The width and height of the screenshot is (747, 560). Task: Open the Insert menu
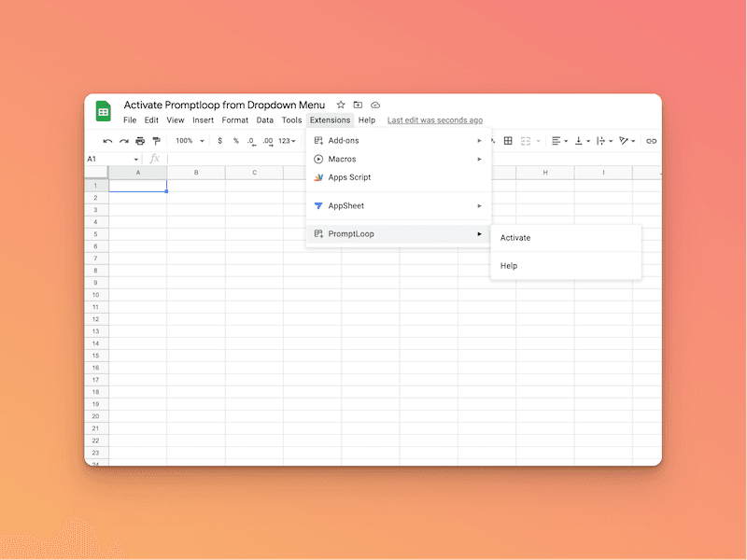(203, 120)
